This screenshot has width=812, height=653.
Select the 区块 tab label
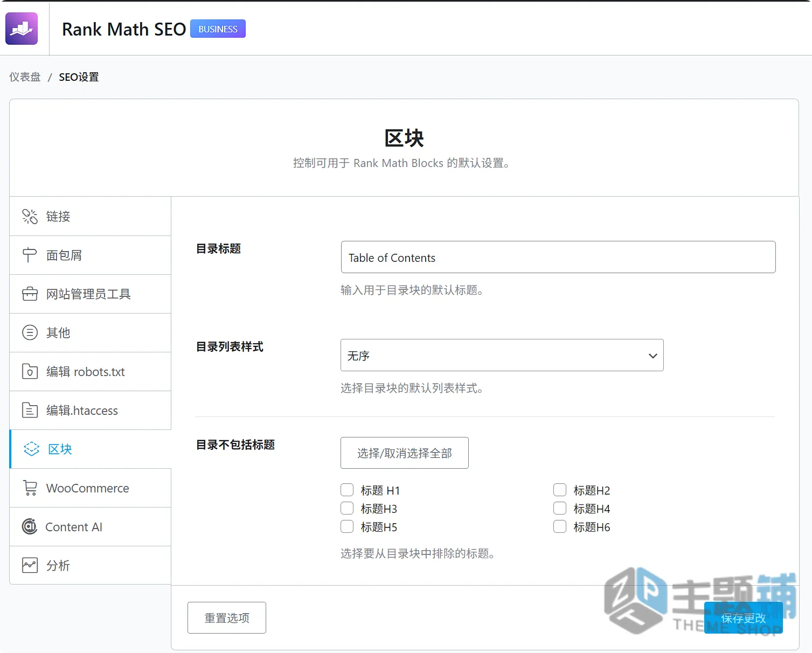pos(60,449)
